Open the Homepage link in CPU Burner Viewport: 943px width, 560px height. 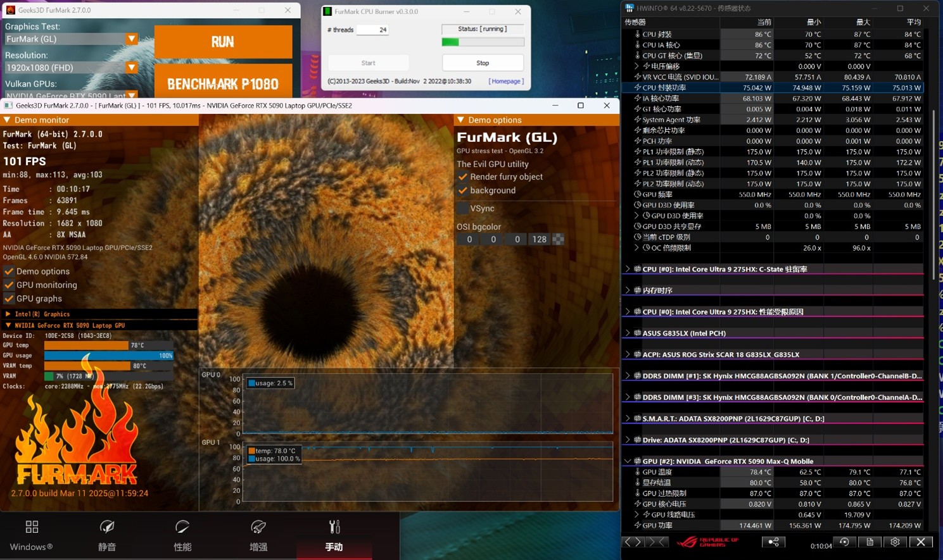pyautogui.click(x=506, y=82)
